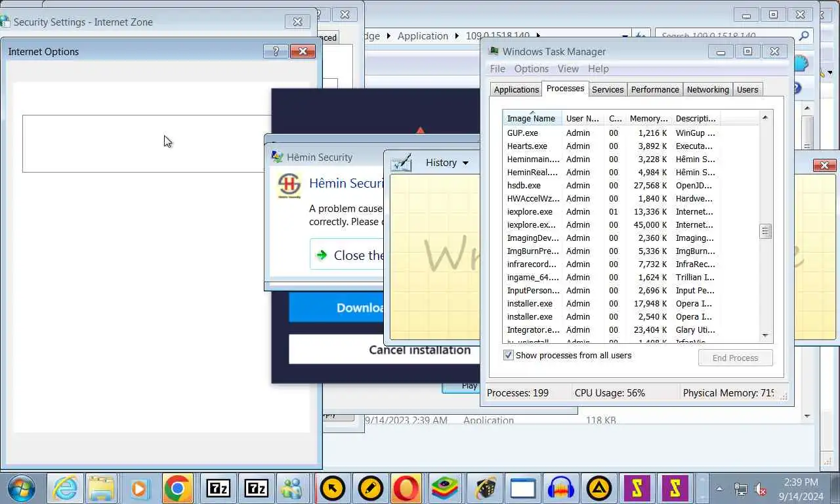Open Task Manager Help menu
The image size is (840, 504).
coord(598,69)
